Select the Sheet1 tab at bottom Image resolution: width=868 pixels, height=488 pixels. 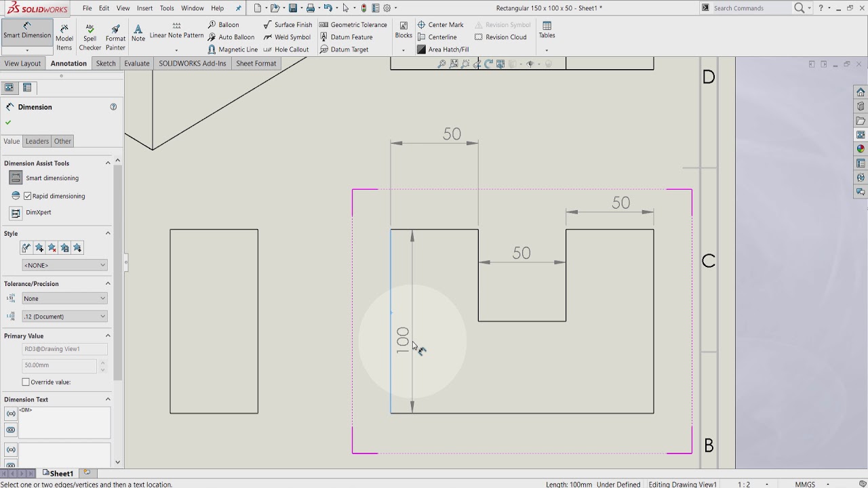tap(58, 473)
